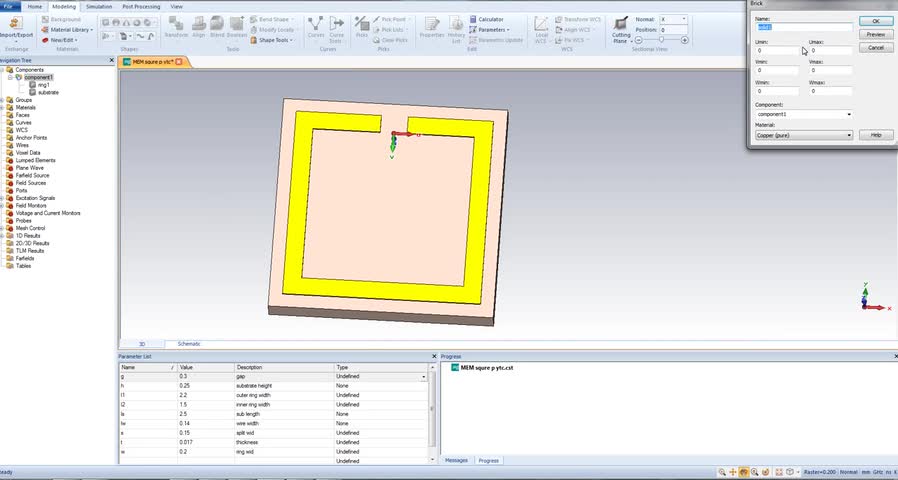Click Preview in the Brick dialog

876,34
